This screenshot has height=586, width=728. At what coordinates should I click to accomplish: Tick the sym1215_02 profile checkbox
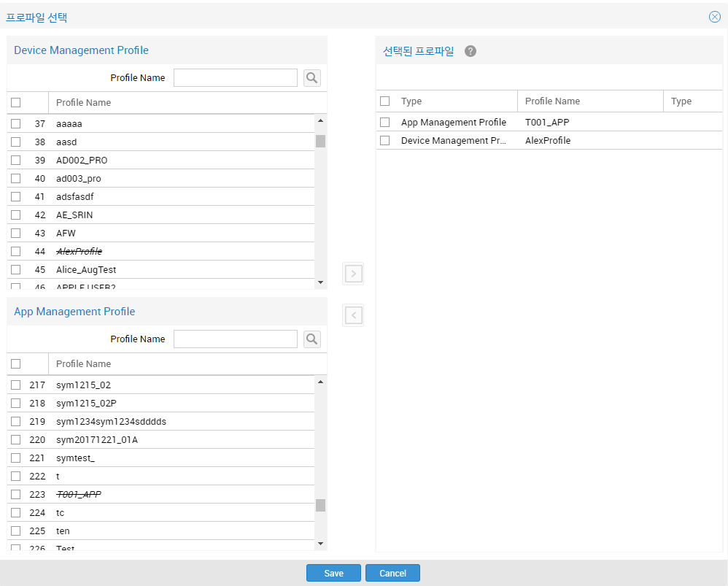coord(16,385)
